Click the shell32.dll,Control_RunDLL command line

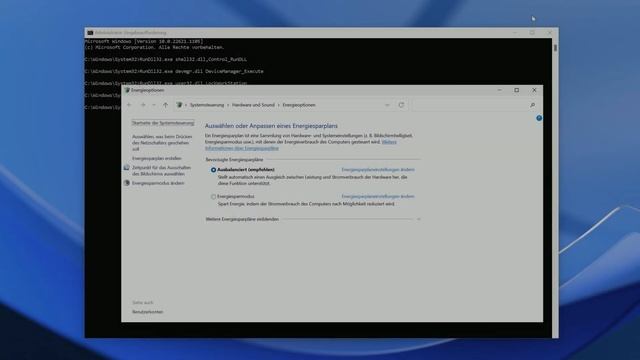[166, 59]
